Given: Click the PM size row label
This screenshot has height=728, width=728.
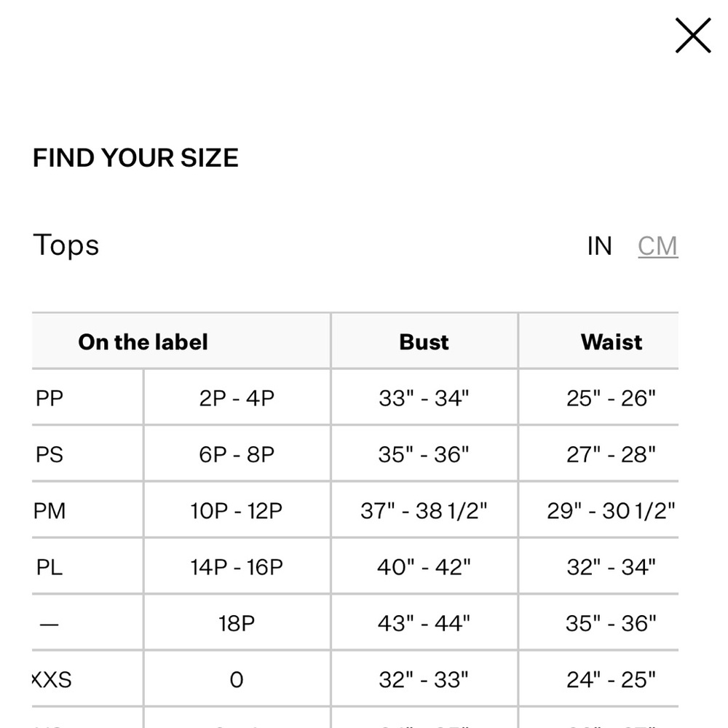Looking at the screenshot, I should point(51,510).
